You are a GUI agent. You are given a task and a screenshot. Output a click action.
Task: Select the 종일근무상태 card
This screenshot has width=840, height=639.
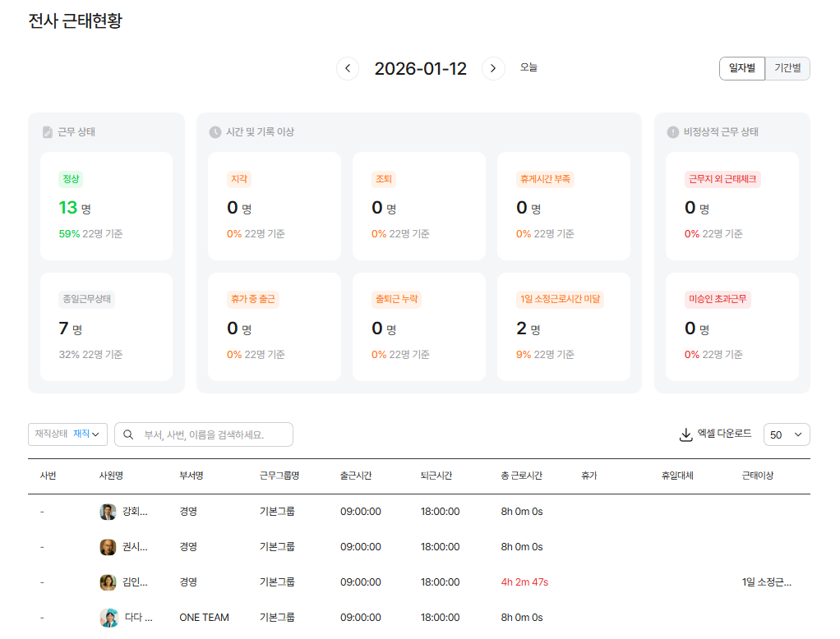[x=106, y=327]
